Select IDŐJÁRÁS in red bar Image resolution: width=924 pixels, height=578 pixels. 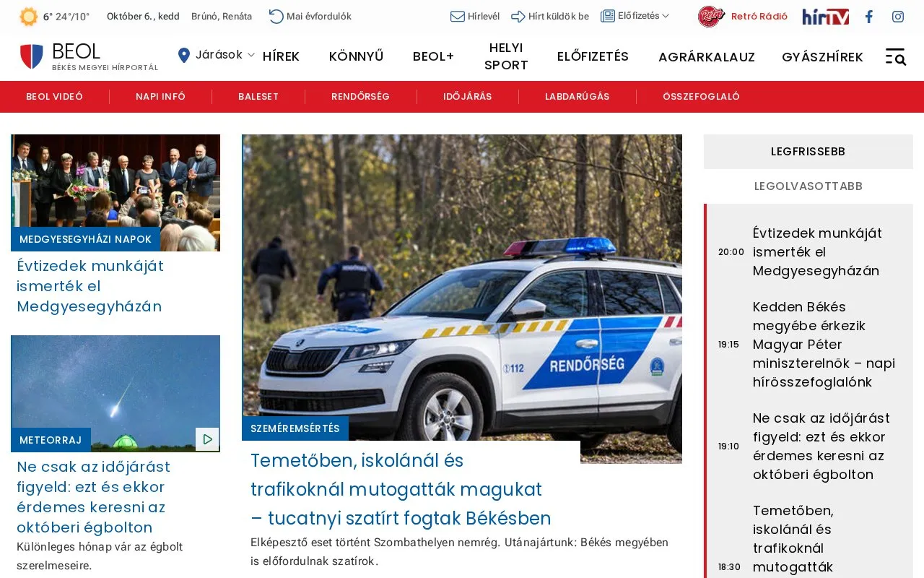[467, 97]
